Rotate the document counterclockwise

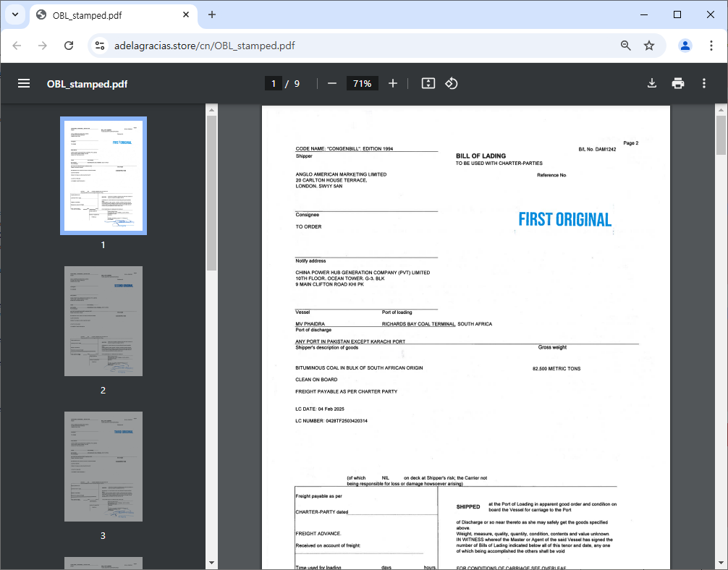point(452,84)
